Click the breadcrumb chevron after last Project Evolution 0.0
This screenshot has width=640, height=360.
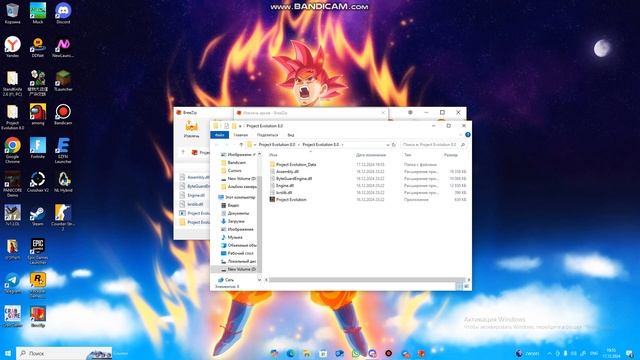tap(342, 144)
